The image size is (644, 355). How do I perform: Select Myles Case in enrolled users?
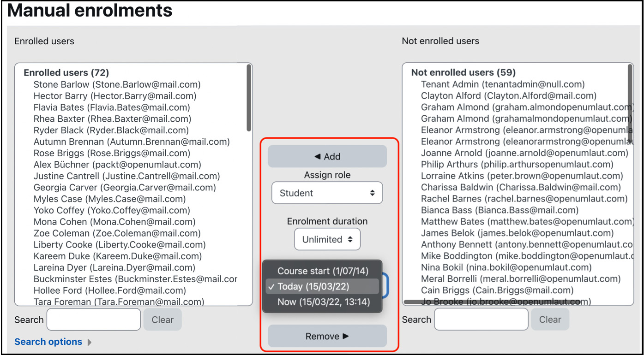pyautogui.click(x=110, y=199)
